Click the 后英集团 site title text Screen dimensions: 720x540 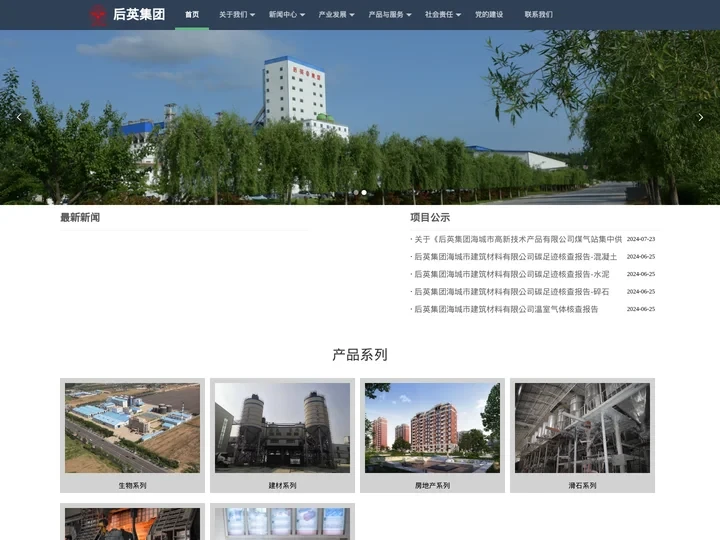click(x=139, y=14)
